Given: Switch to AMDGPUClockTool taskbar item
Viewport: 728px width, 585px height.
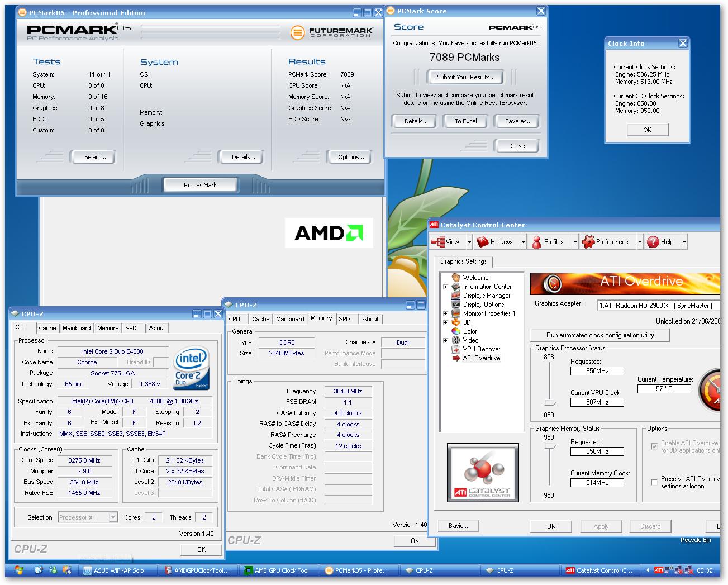Looking at the screenshot, I should coord(199,570).
